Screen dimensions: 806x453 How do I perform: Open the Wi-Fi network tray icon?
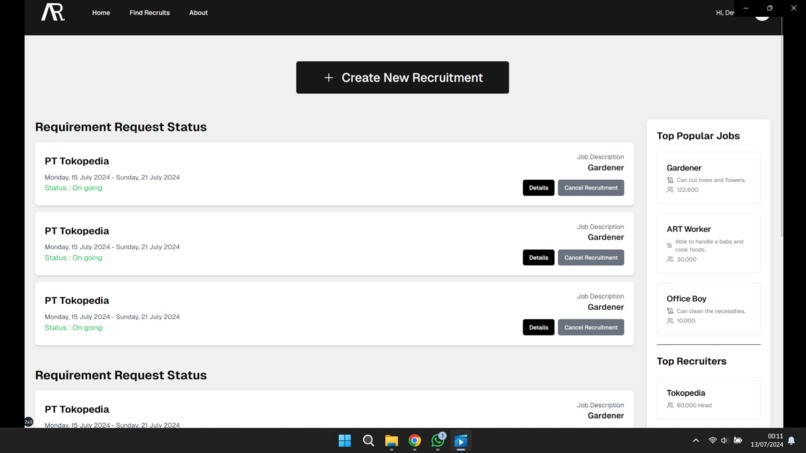point(712,441)
